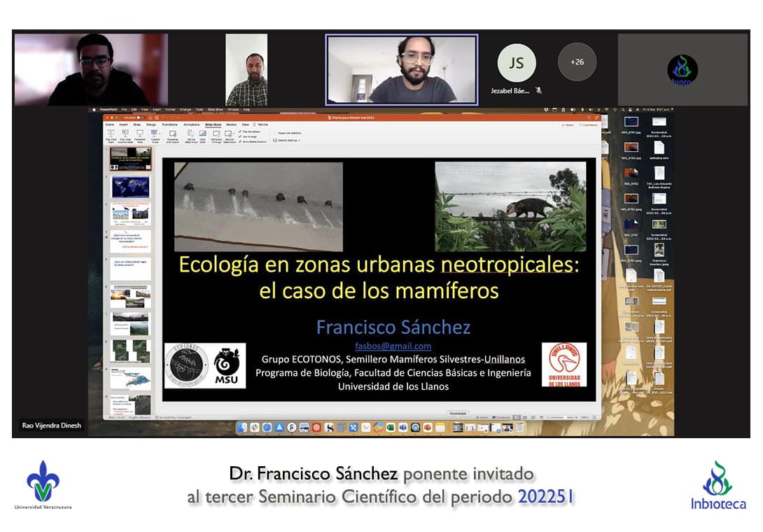Switch to the Transitions ribbon tab
Image resolution: width=763 pixels, height=532 pixels.
point(170,124)
